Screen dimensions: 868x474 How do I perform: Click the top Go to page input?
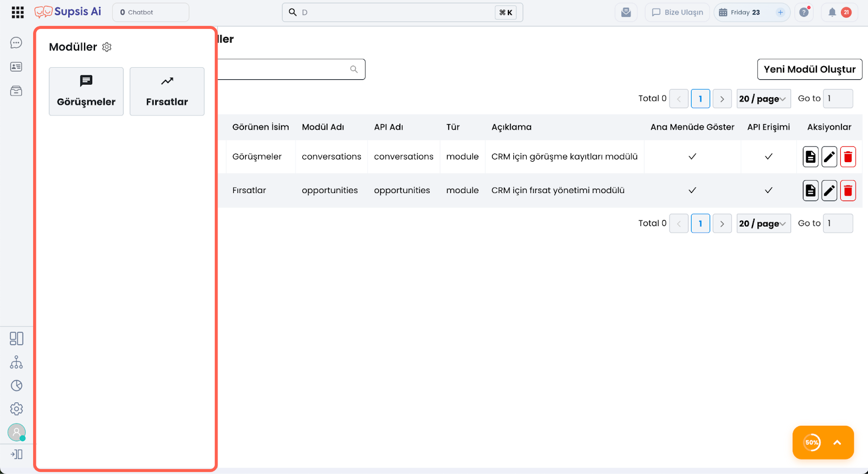coord(838,99)
